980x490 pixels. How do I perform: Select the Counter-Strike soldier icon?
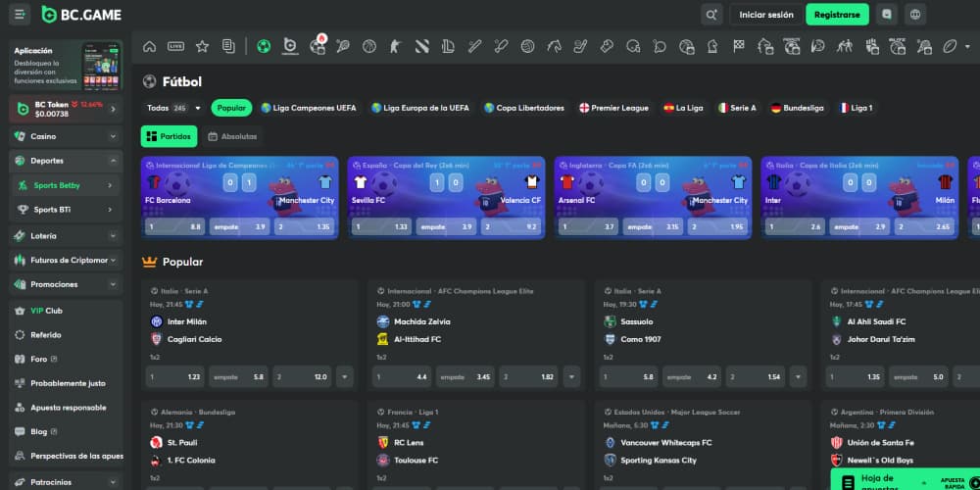396,46
